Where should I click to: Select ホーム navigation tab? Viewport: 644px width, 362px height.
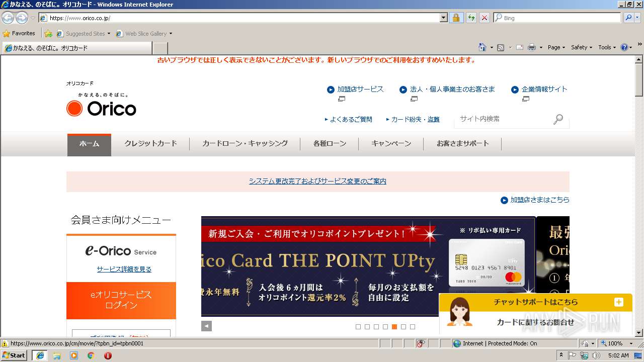pyautogui.click(x=89, y=144)
